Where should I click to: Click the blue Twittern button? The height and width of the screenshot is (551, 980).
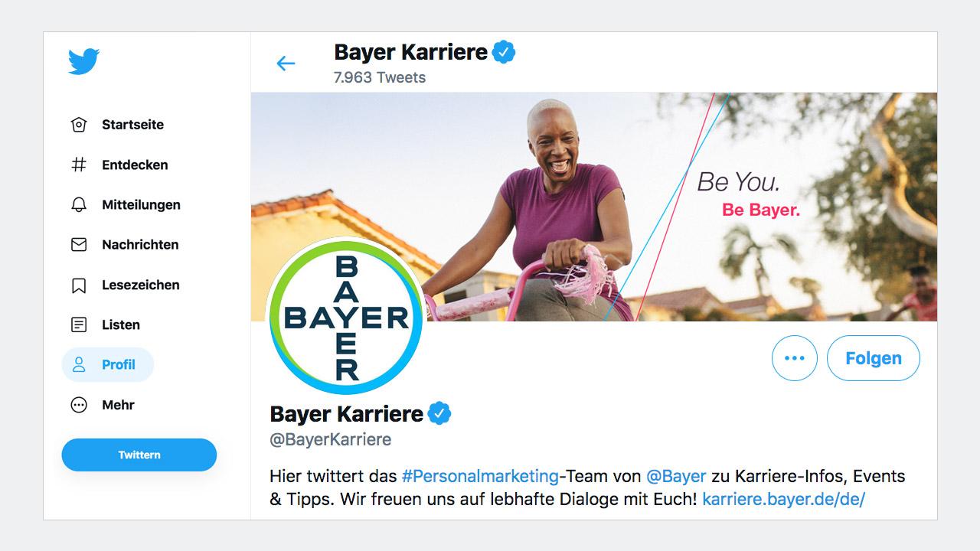pos(139,455)
